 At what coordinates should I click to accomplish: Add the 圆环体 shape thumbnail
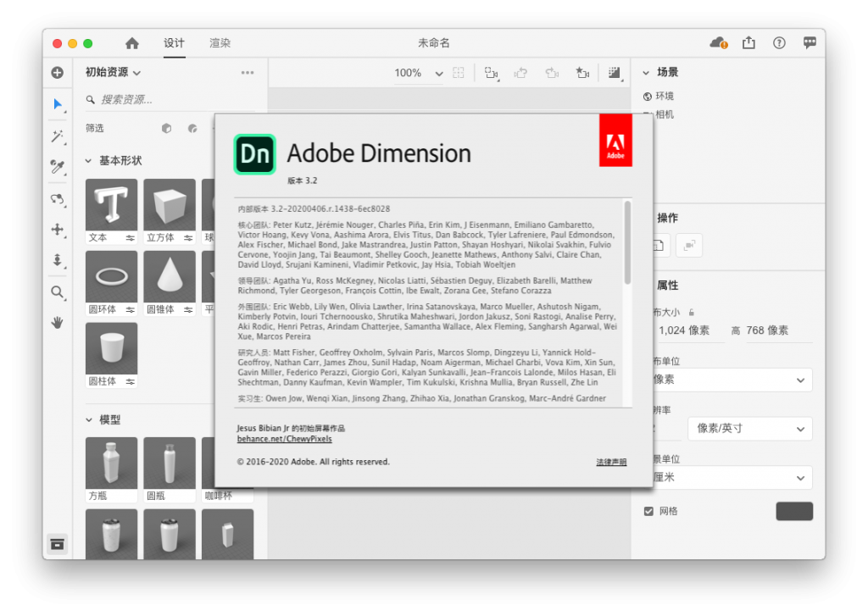[111, 276]
